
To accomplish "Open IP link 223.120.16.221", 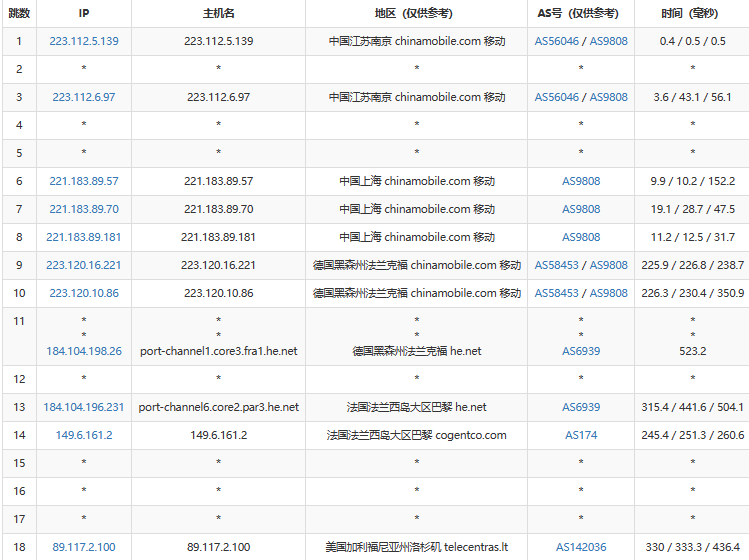I will click(x=84, y=265).
